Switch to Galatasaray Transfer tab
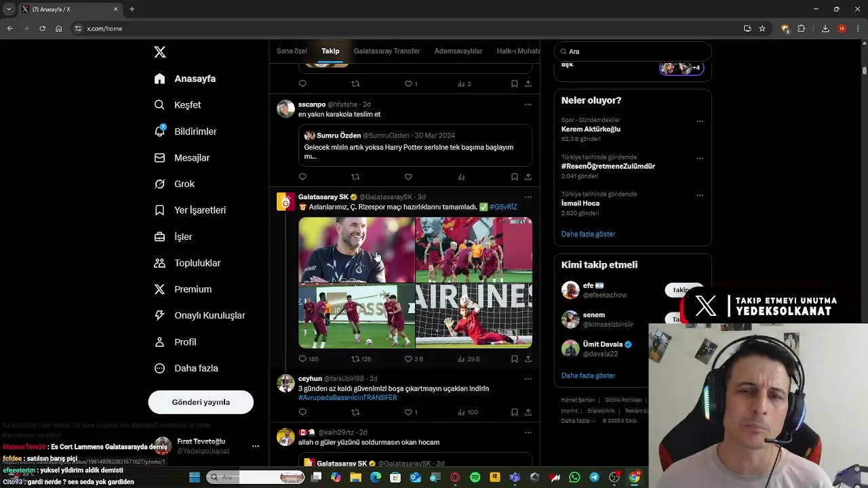Viewport: 868px width, 488px height. click(387, 51)
